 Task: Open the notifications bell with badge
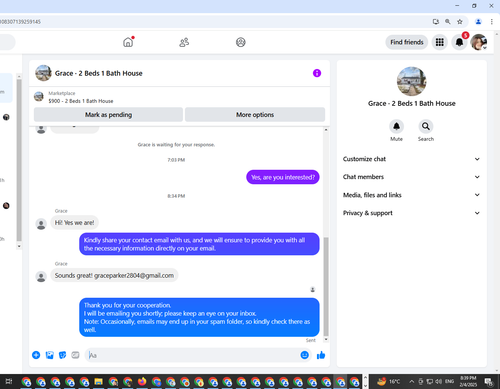(459, 42)
